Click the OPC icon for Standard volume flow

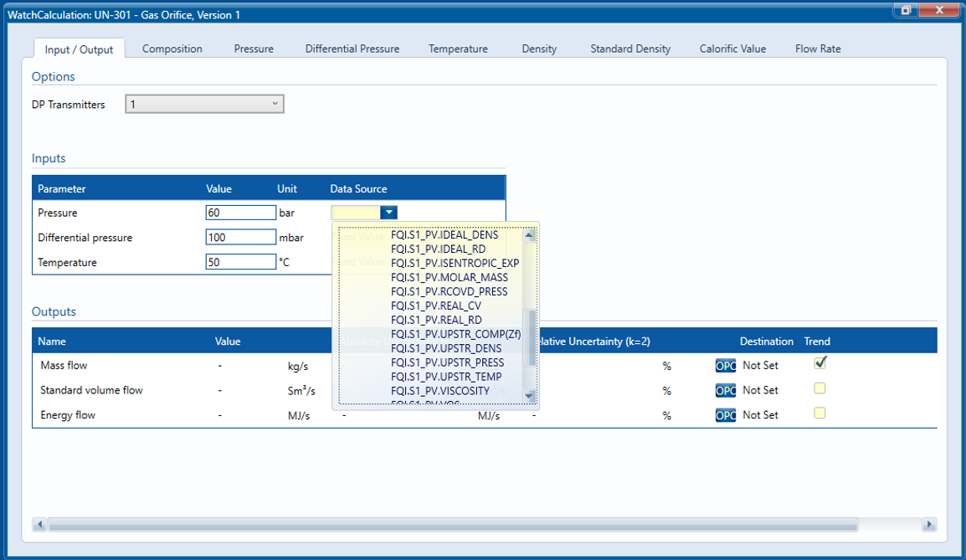click(725, 391)
